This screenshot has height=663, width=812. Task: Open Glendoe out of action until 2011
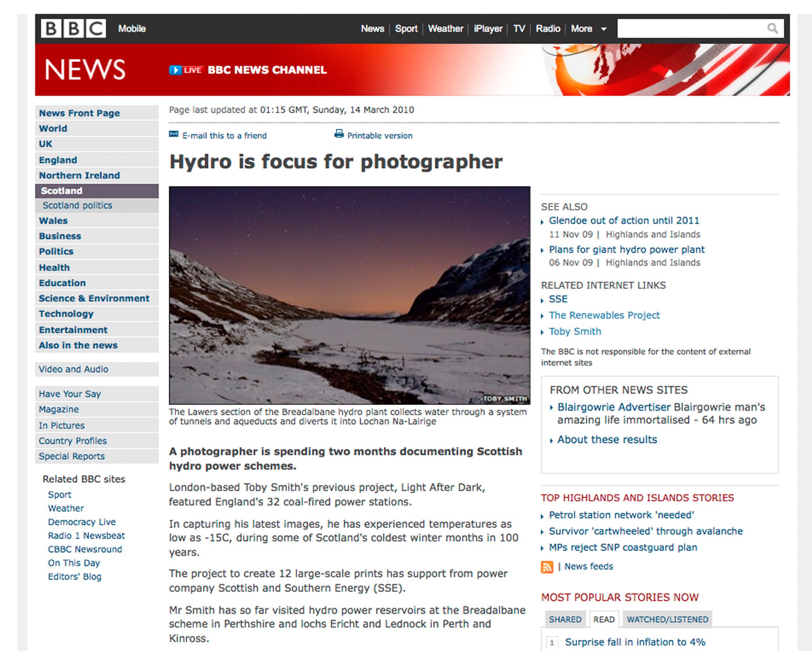(624, 221)
